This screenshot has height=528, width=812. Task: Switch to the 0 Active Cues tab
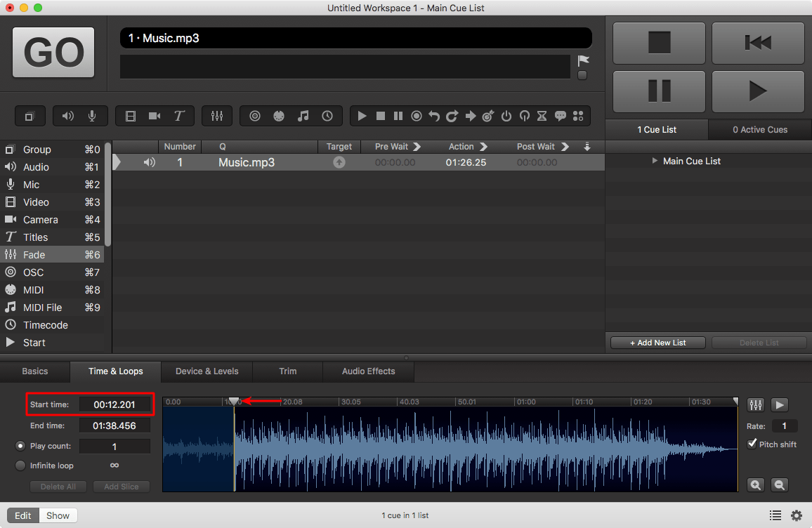coord(760,129)
